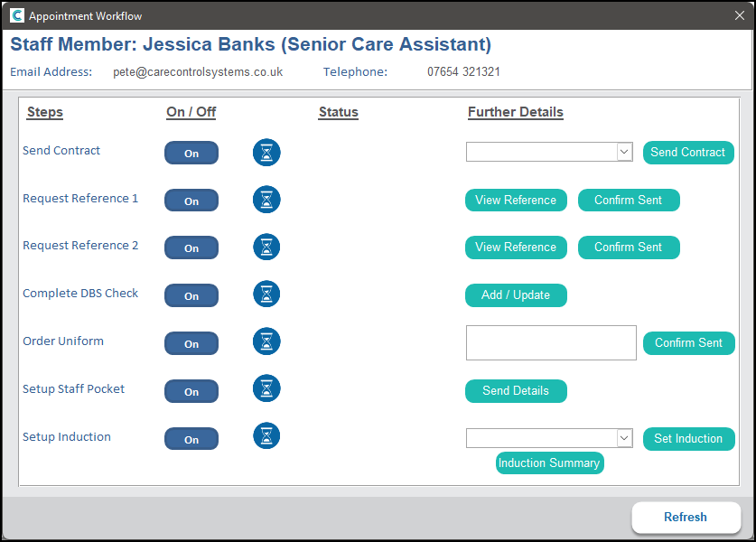Click the hourglass icon beside Request Reference 2
This screenshot has width=756, height=542.
(x=266, y=247)
